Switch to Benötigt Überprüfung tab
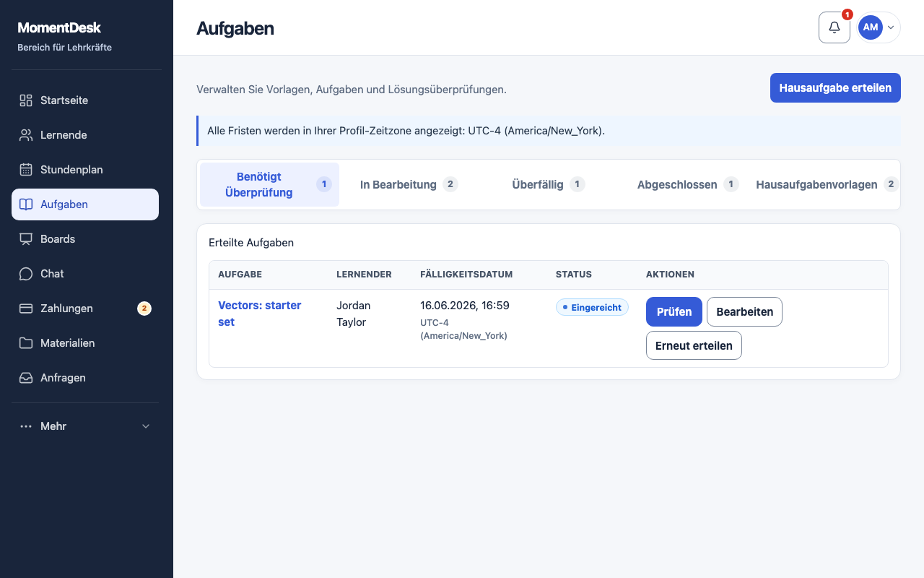 pyautogui.click(x=269, y=185)
